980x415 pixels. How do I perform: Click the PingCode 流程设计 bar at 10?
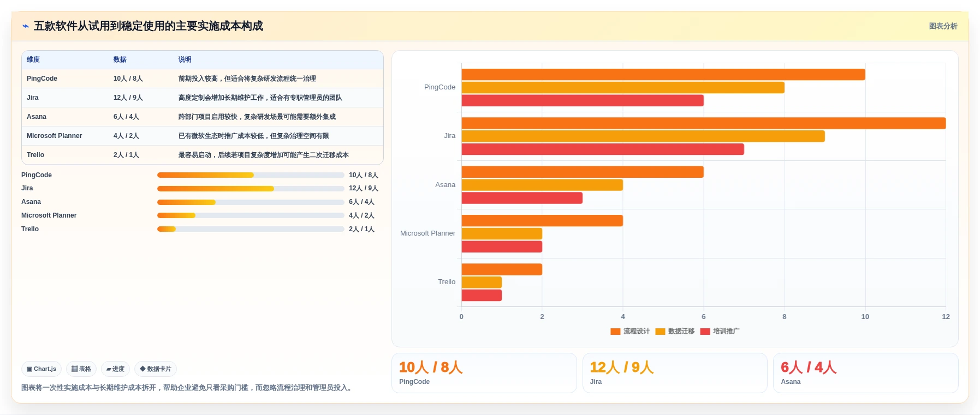(663, 75)
